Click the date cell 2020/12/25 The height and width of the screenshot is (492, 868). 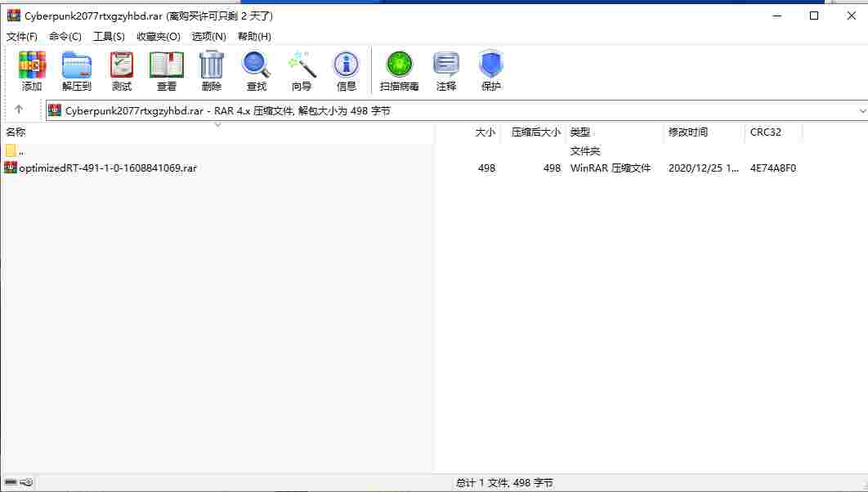pos(704,168)
